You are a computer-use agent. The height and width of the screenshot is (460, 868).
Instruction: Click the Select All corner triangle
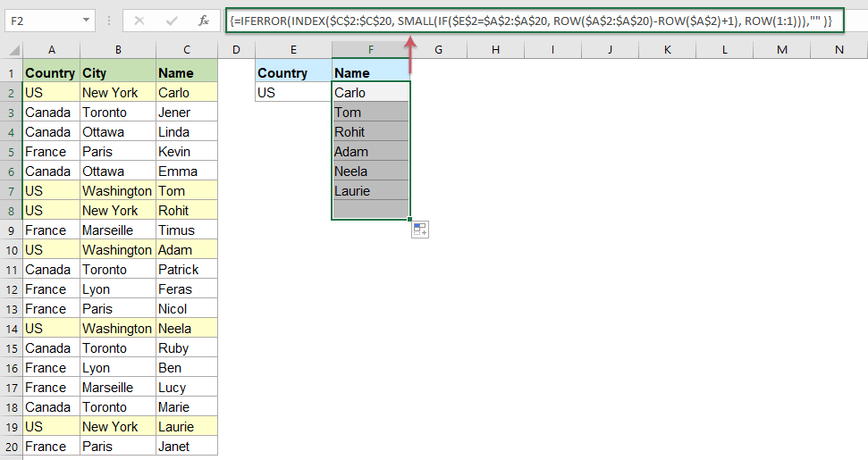coord(15,50)
